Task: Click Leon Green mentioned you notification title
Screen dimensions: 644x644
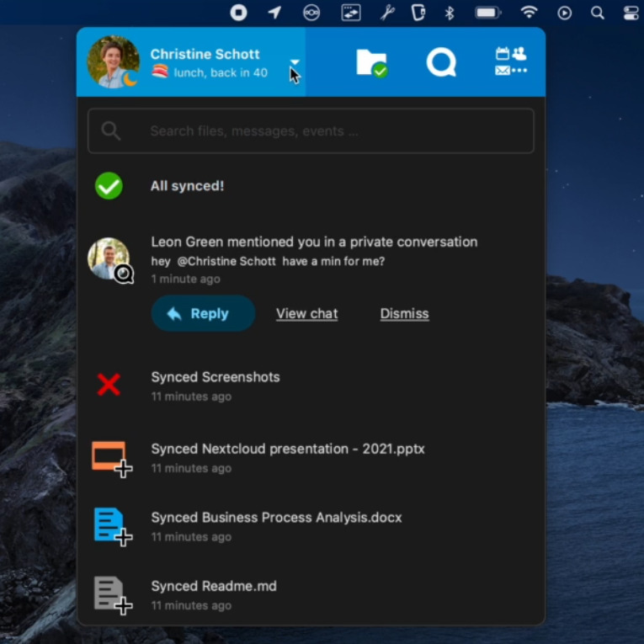Action: coord(314,242)
